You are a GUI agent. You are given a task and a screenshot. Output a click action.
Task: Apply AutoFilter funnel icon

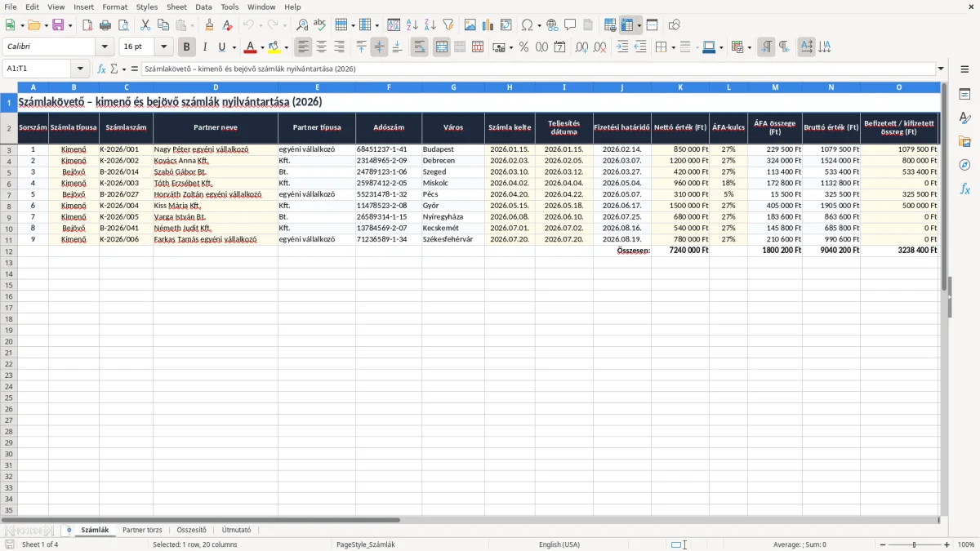448,25
